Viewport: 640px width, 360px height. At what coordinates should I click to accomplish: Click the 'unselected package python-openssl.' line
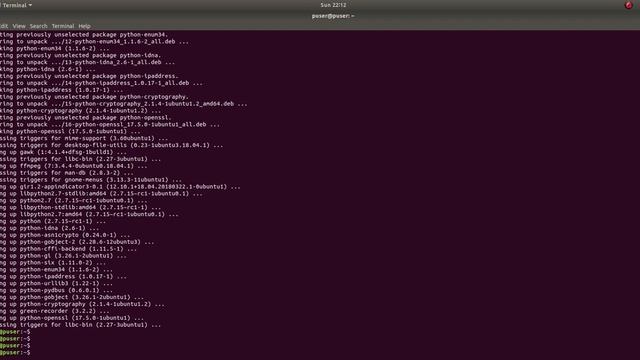[86, 118]
